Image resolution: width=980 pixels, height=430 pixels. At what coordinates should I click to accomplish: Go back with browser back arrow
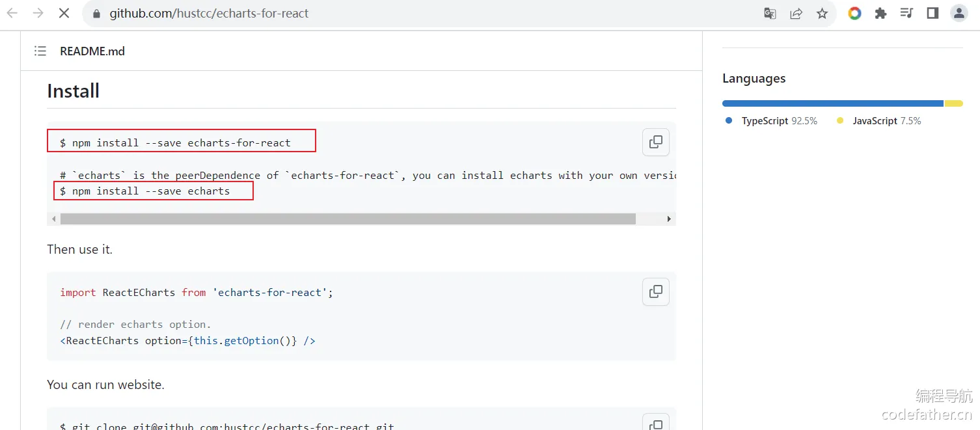[12, 13]
